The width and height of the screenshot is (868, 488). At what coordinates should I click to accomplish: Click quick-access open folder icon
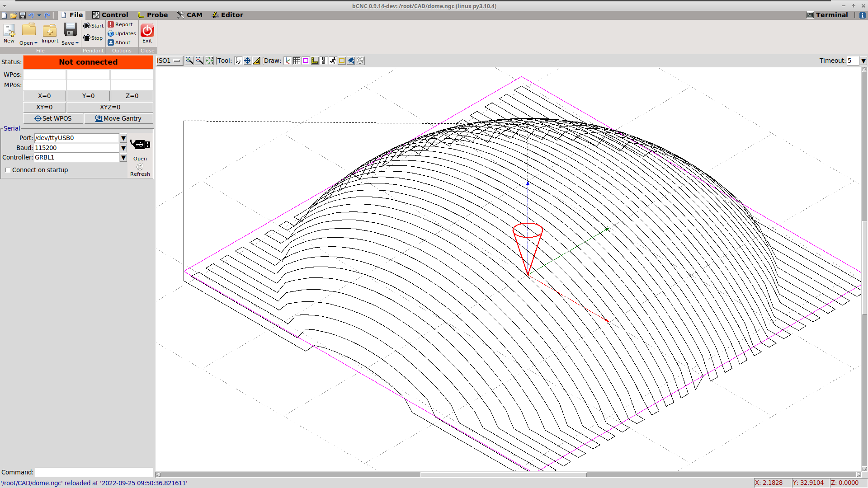click(x=14, y=15)
